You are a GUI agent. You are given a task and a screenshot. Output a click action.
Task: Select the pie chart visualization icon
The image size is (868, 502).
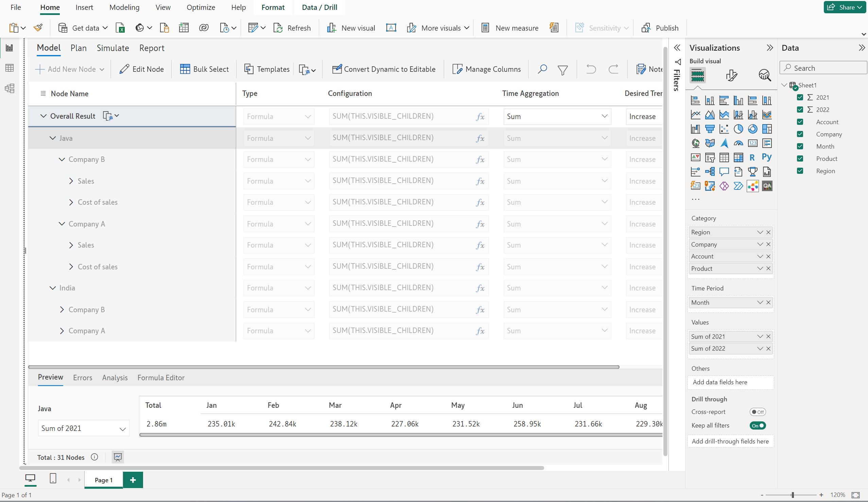[x=738, y=129]
